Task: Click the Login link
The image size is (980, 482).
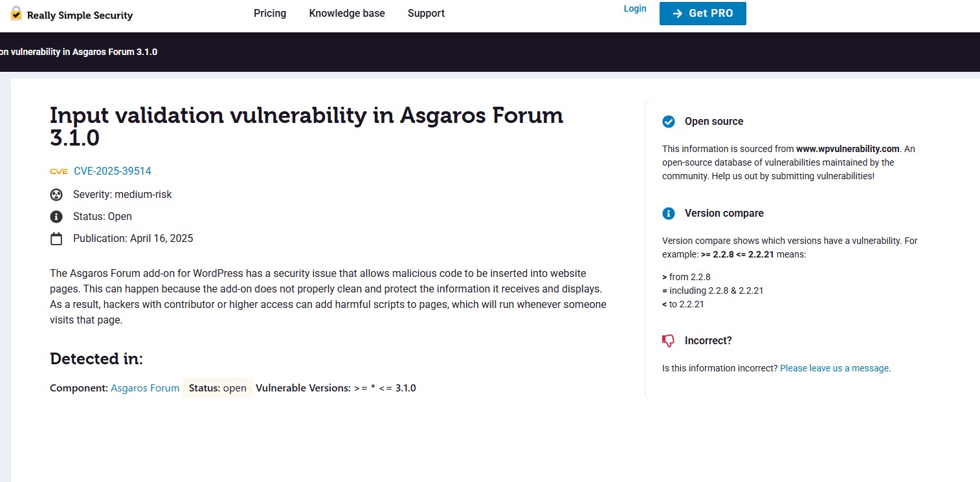Action: (x=635, y=8)
